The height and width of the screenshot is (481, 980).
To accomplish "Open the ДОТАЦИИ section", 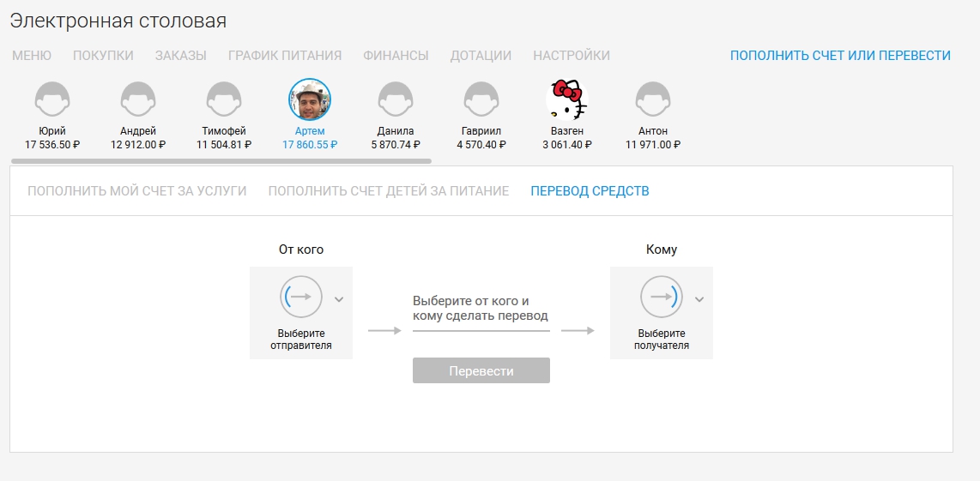I will pos(481,56).
